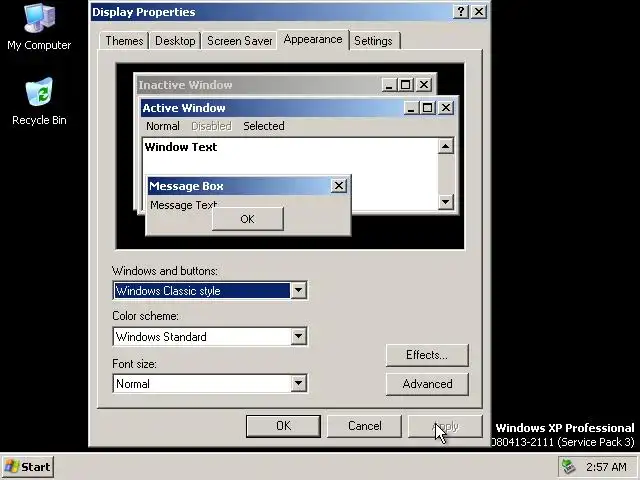Click the Message Text label in preview
Image resolution: width=640 pixels, height=480 pixels.
[183, 205]
